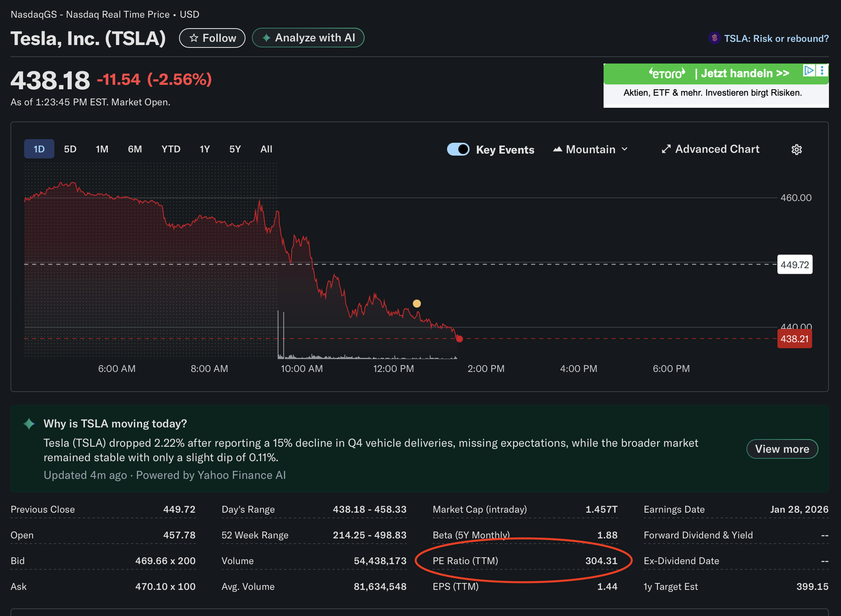Click the Analyze with AI sparkle icon

[x=266, y=38]
